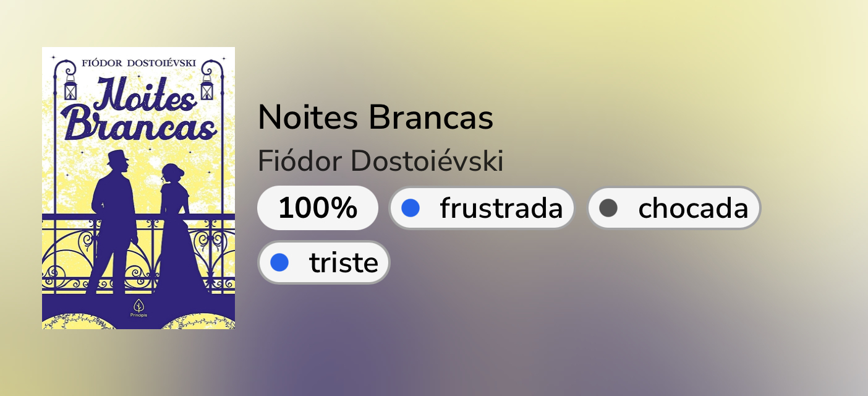868x396 pixels.
Task: Click the woman silhouette in dress
Action: (x=175, y=235)
